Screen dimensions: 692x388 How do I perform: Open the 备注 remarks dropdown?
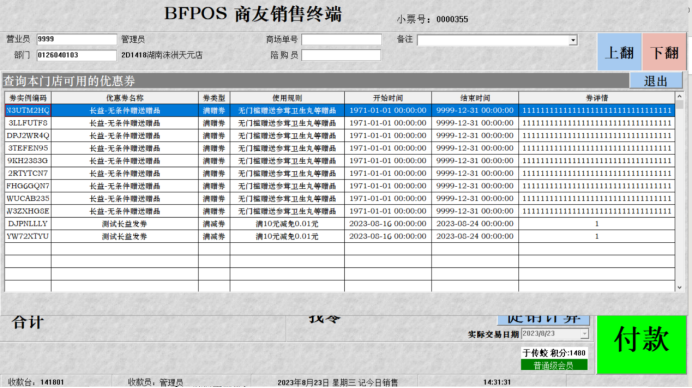click(573, 40)
